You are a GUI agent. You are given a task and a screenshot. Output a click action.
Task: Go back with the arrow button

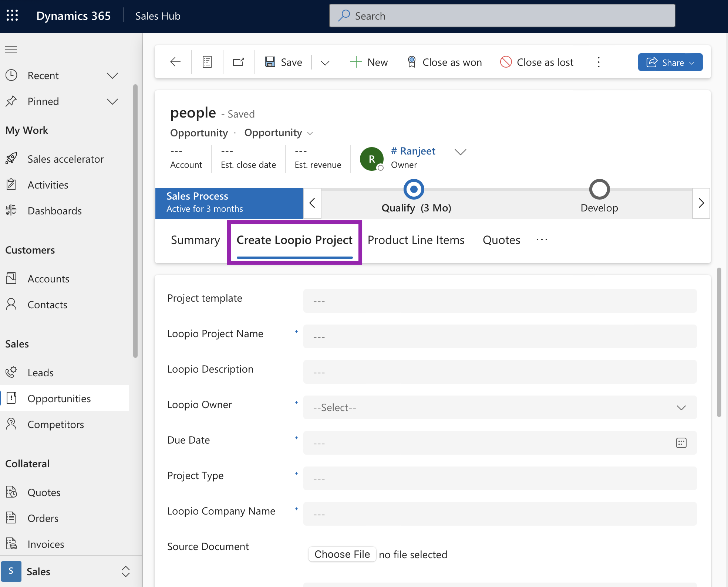pos(175,62)
